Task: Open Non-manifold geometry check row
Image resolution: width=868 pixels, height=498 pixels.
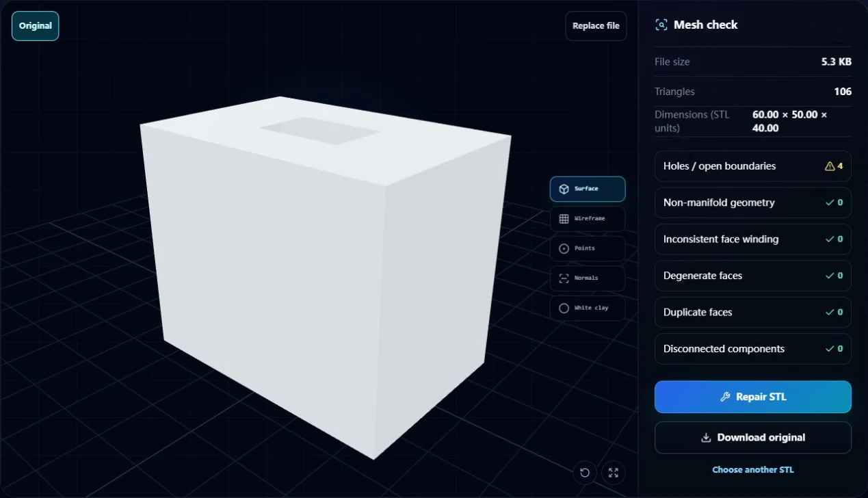Action: pyautogui.click(x=753, y=202)
